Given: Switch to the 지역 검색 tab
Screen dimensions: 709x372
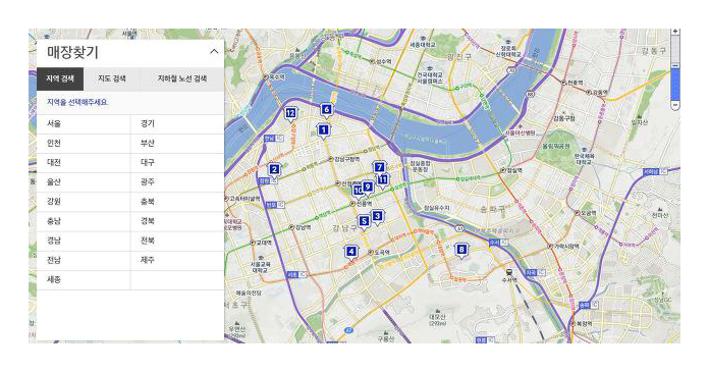Looking at the screenshot, I should pos(60,79).
